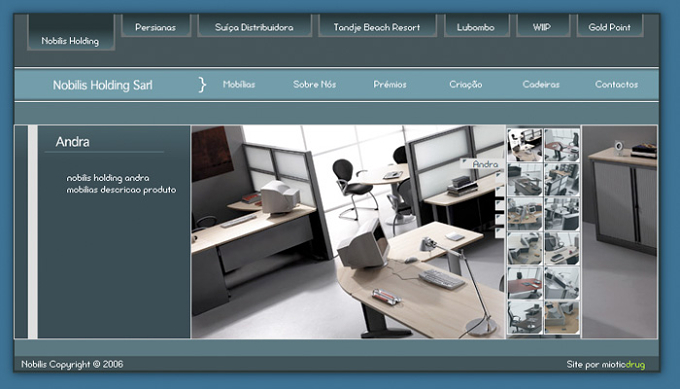Open the Prémios section
Image resolution: width=680 pixels, height=389 pixels.
tap(390, 85)
